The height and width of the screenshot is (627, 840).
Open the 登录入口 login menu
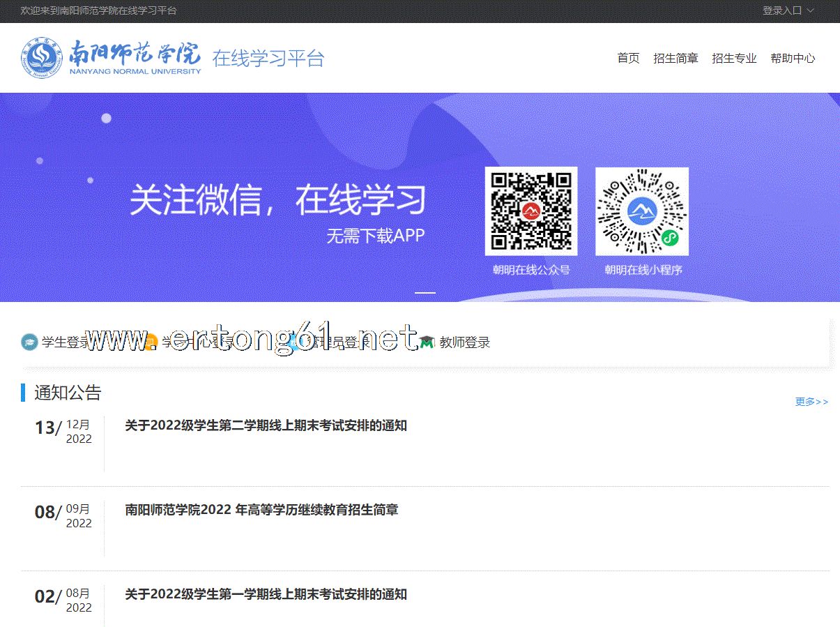pos(782,10)
